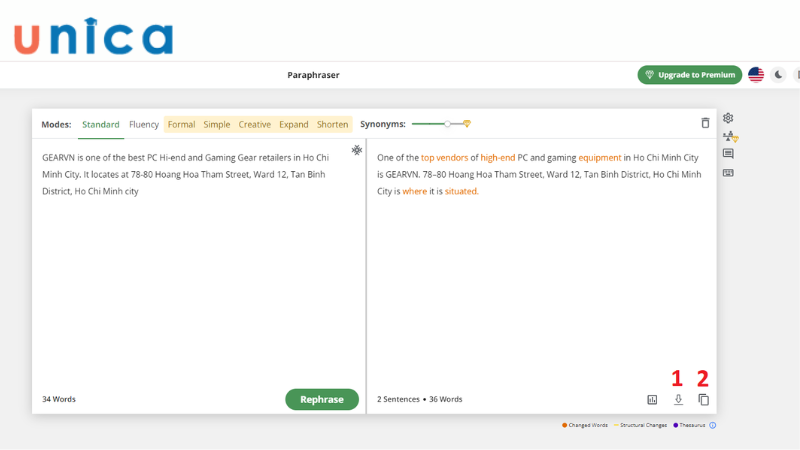Switch to the Fluency mode

(x=144, y=125)
